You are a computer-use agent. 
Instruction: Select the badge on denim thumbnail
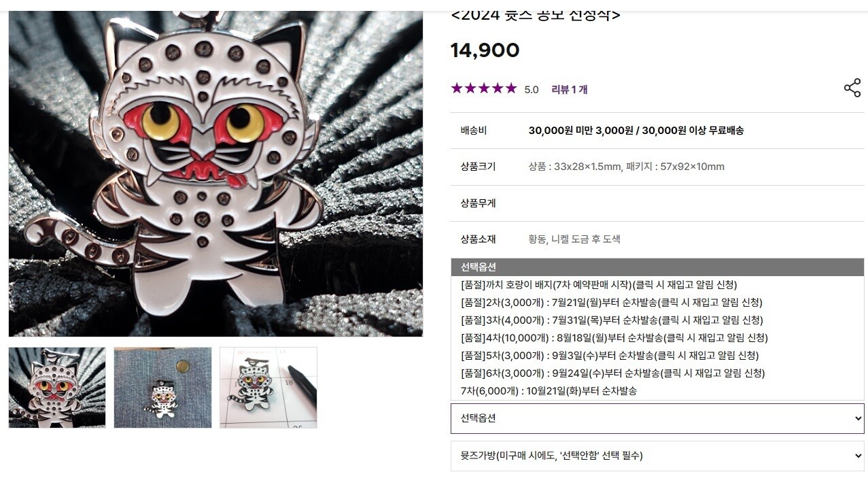[x=162, y=388]
